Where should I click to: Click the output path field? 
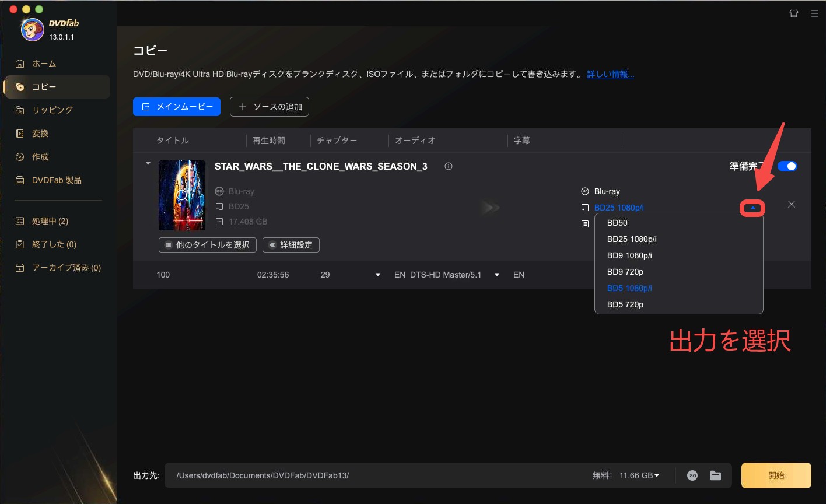(373, 475)
